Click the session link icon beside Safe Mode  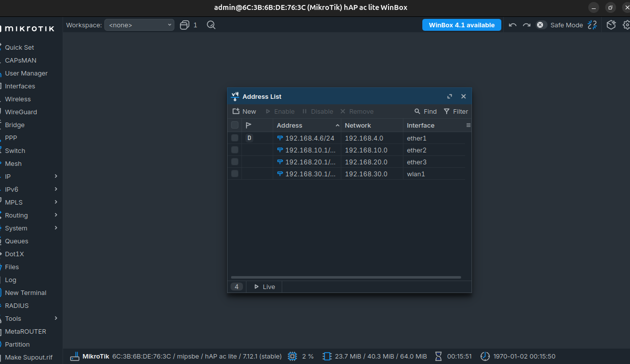pos(592,25)
